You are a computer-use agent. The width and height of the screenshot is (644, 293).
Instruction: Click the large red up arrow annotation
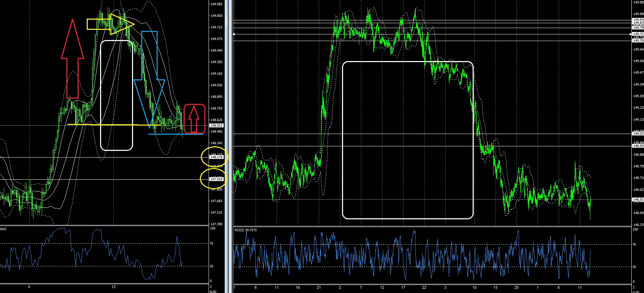72,60
